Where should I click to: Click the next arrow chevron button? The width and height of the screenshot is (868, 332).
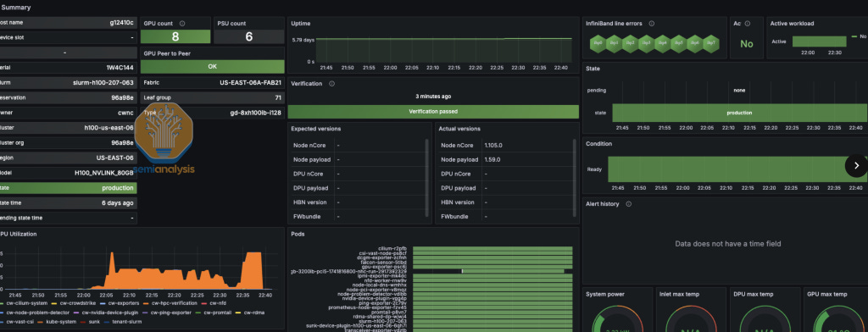(x=856, y=165)
